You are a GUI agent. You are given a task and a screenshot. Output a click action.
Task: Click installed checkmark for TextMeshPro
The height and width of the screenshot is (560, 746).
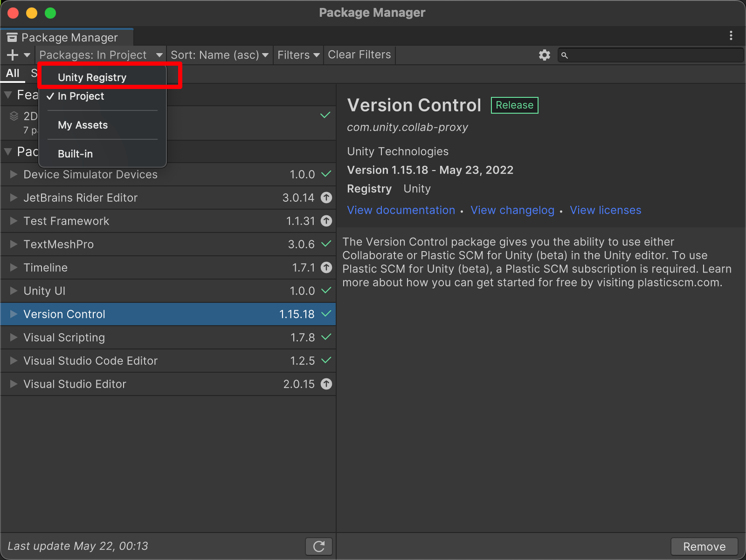[x=326, y=244]
